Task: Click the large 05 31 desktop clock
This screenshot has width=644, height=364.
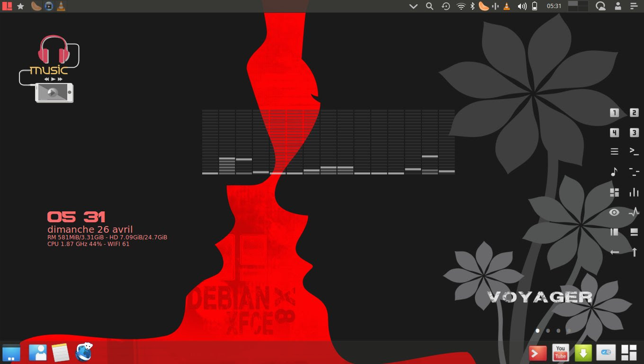Action: (76, 217)
